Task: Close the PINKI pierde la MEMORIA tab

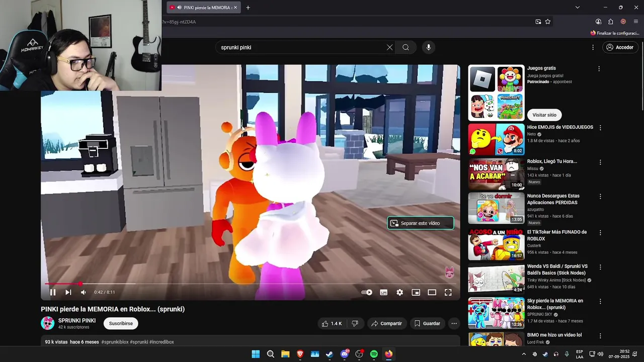Action: pyautogui.click(x=235, y=8)
